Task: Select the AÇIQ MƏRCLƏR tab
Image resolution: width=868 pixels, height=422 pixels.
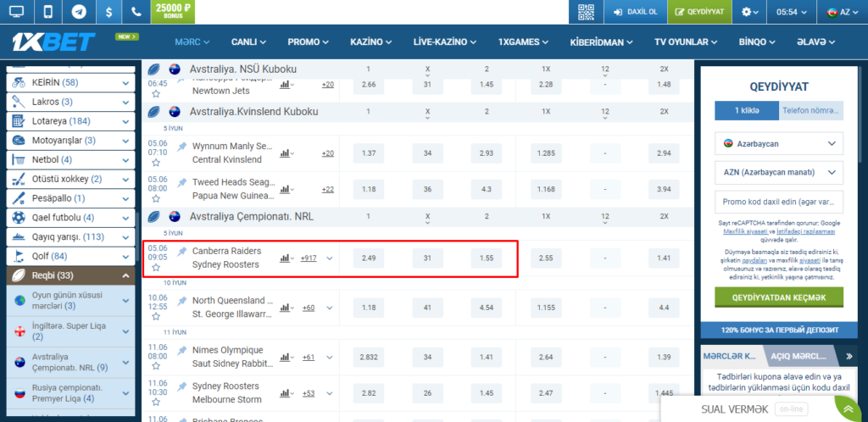Action: tap(798, 356)
